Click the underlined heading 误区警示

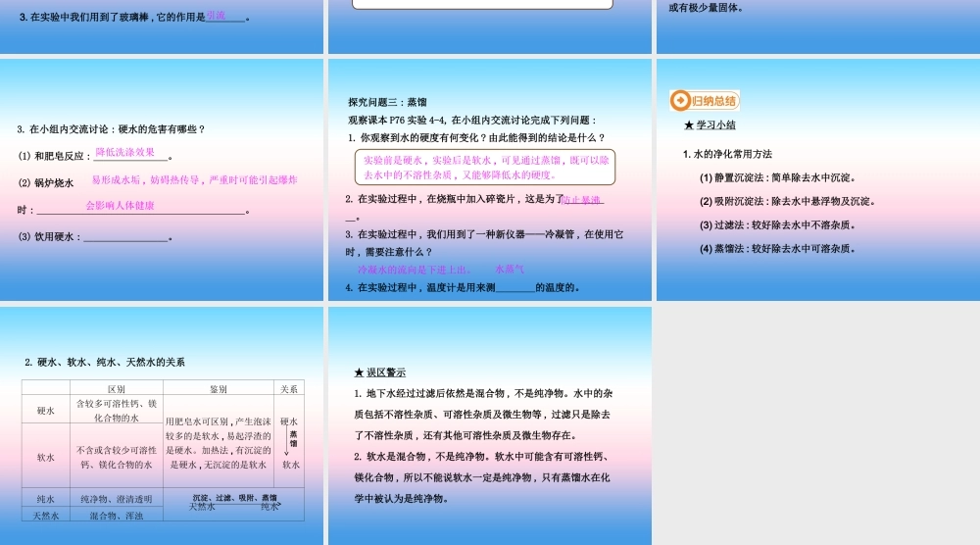386,372
